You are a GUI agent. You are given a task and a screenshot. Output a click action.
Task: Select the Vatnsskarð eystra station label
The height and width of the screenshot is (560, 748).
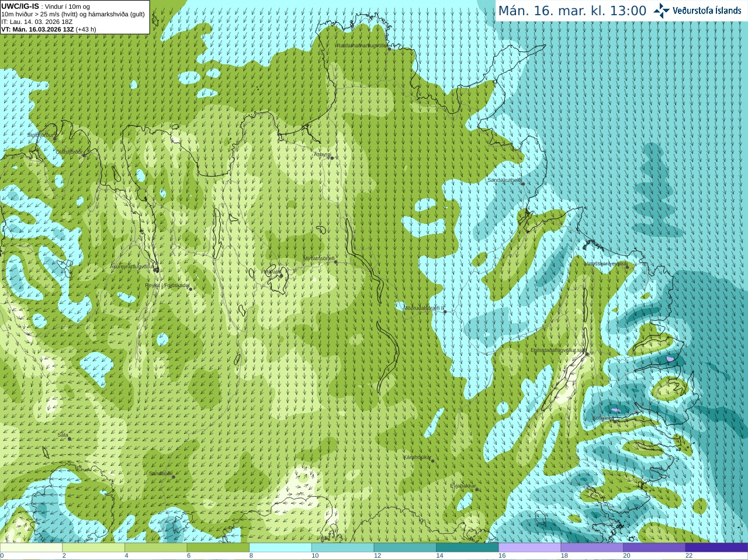pyautogui.click(x=605, y=264)
